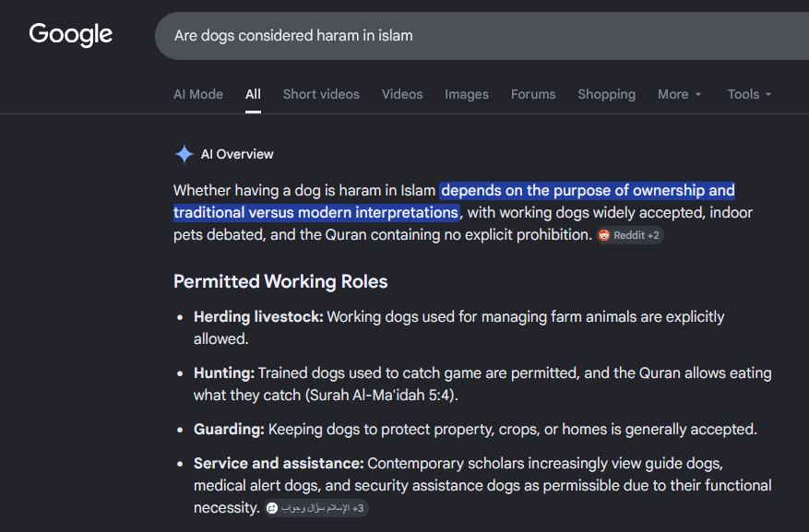This screenshot has height=532, width=809.
Task: Click the 'Hunting:' bullet label
Action: coord(224,372)
